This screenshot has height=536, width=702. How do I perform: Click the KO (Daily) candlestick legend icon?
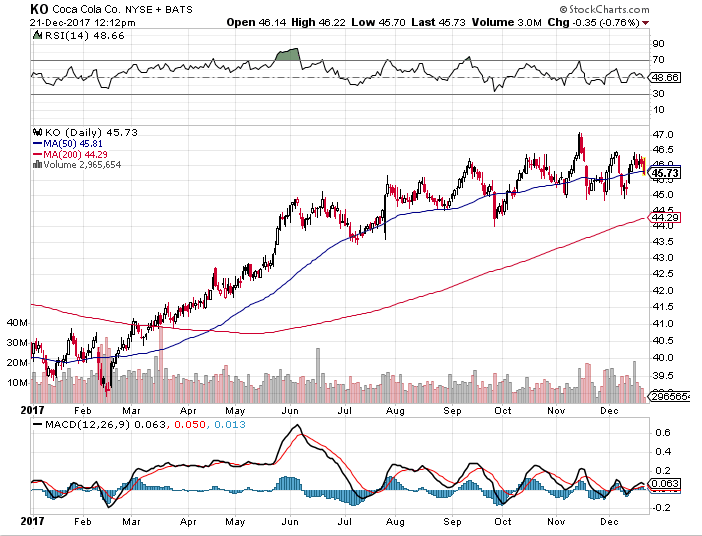pos(35,131)
